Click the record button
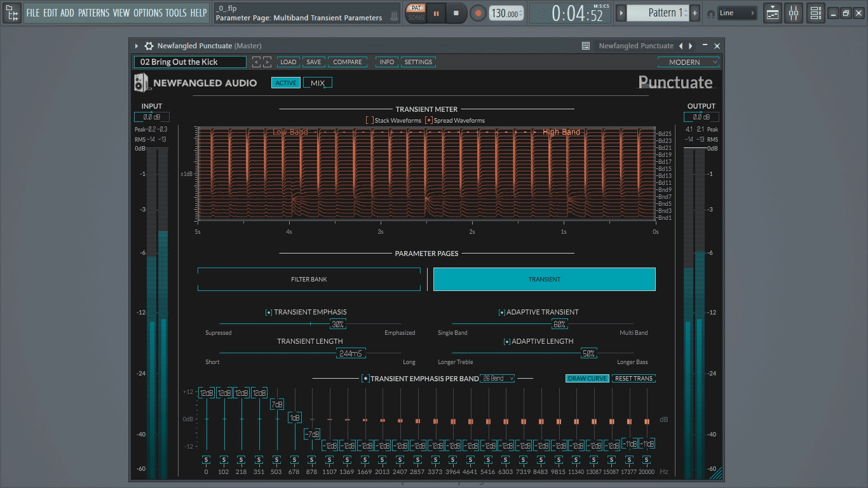This screenshot has width=868, height=488. [x=478, y=13]
